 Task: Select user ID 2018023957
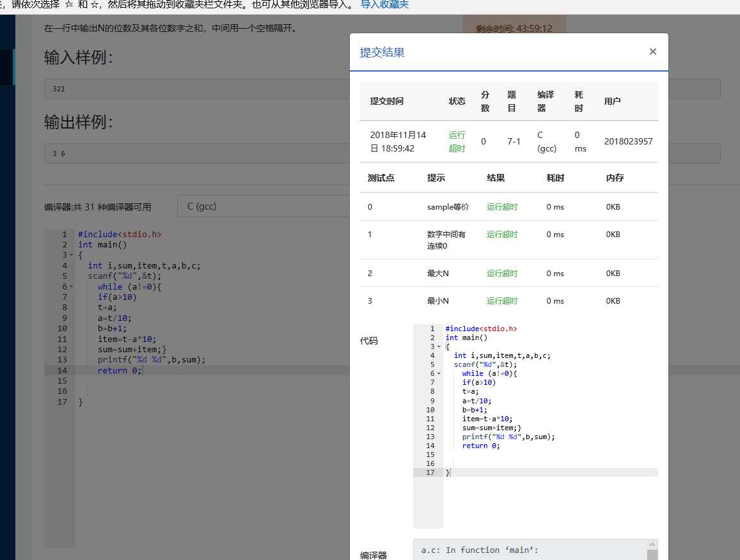628,141
